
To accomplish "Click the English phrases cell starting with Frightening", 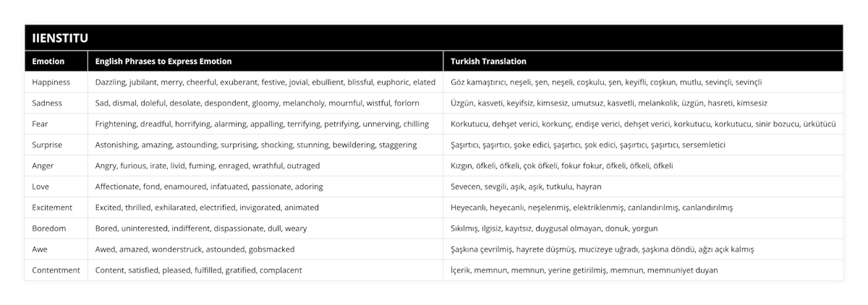I will (x=262, y=124).
